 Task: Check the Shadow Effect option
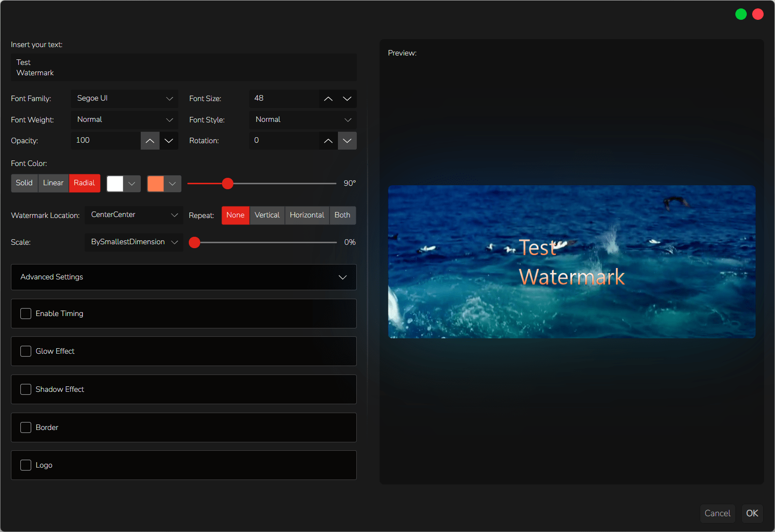26,389
